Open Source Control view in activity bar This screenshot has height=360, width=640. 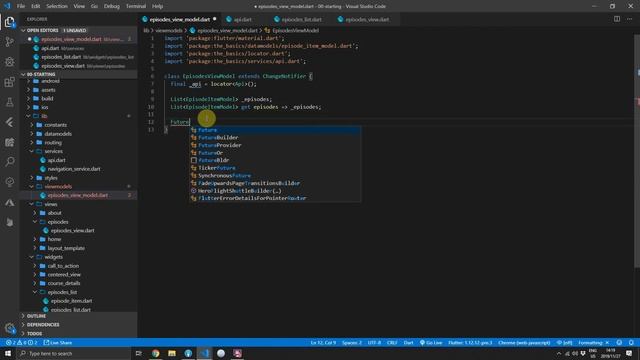pyautogui.click(x=9, y=42)
